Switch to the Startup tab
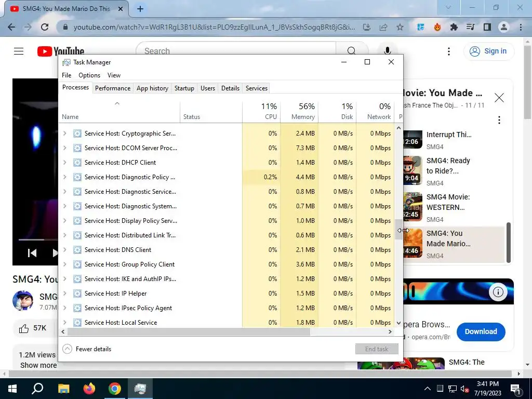This screenshot has width=532, height=399. tap(184, 88)
